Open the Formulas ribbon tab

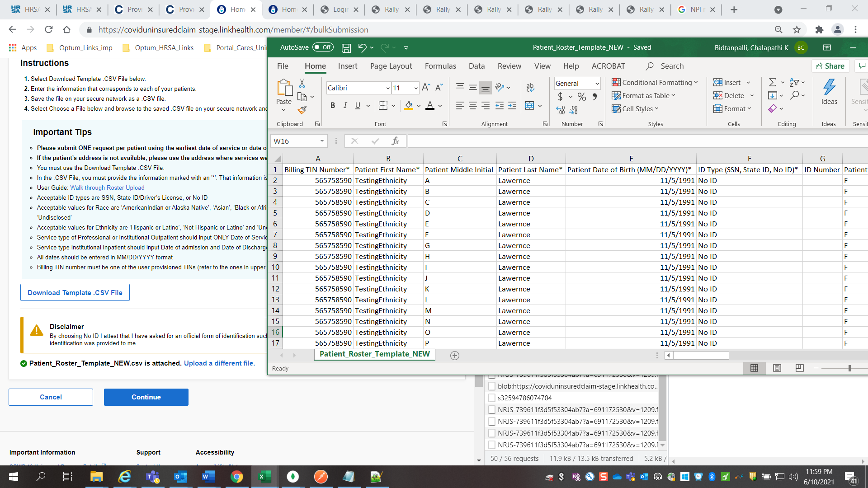point(440,66)
